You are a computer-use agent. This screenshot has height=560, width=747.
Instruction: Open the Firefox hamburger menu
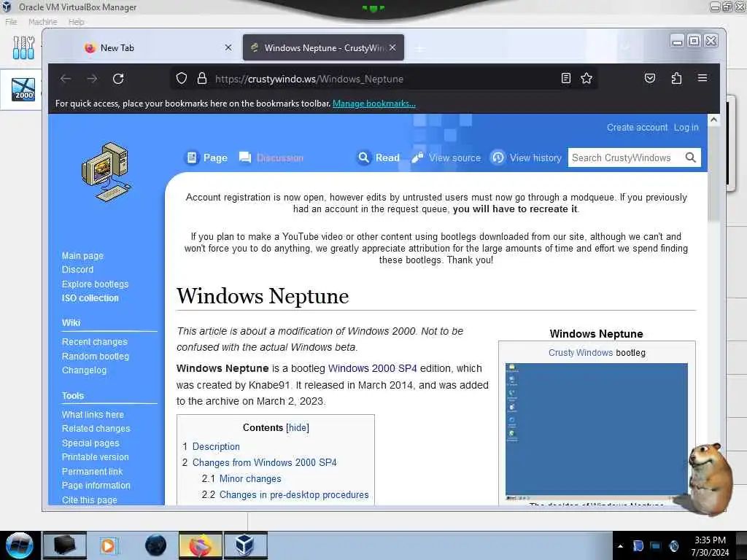(x=703, y=77)
